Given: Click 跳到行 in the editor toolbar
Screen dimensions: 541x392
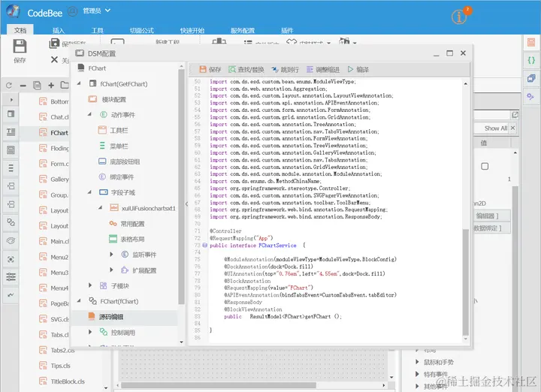Looking at the screenshot, I should tap(285, 70).
